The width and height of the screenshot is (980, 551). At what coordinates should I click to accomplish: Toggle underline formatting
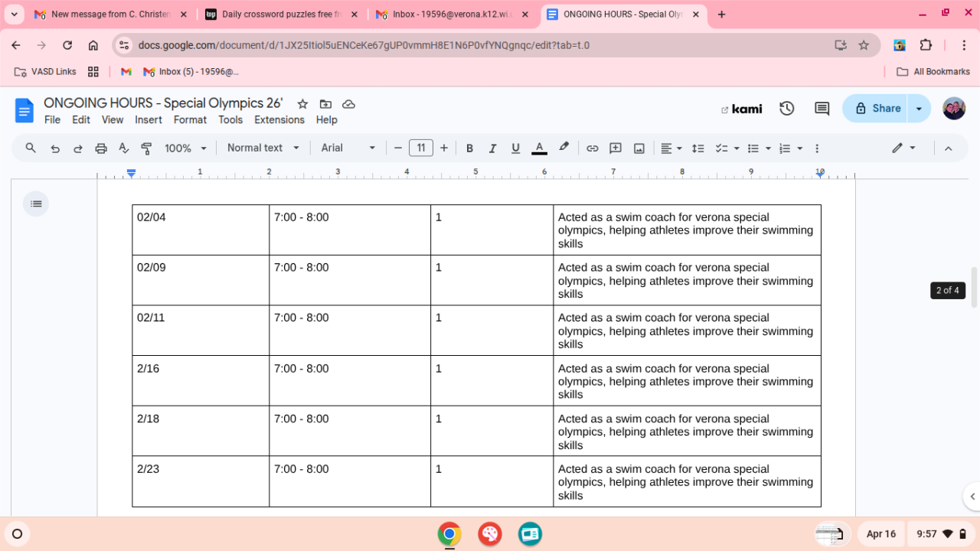515,148
